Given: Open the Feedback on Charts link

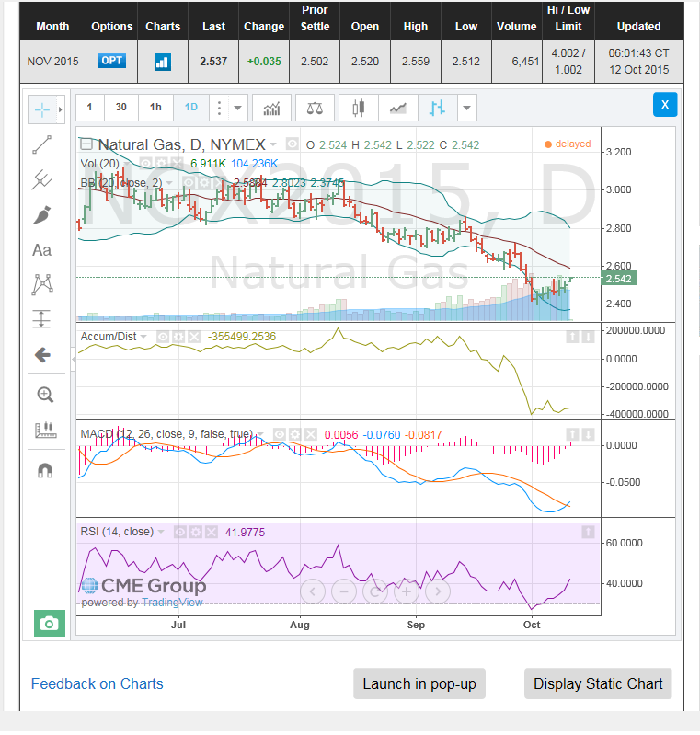Looking at the screenshot, I should pos(97,683).
